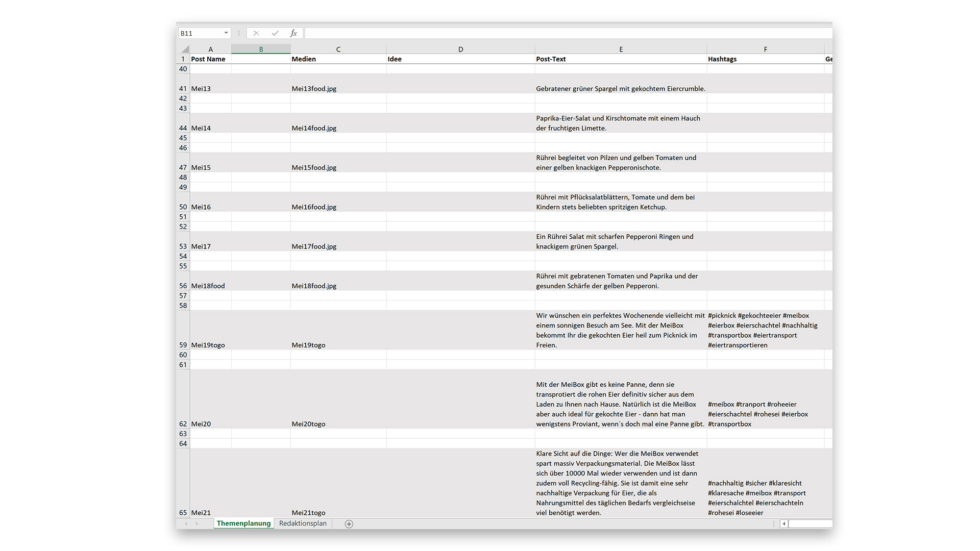Select row 59 header
Screen dimensions: 980x551
183,345
